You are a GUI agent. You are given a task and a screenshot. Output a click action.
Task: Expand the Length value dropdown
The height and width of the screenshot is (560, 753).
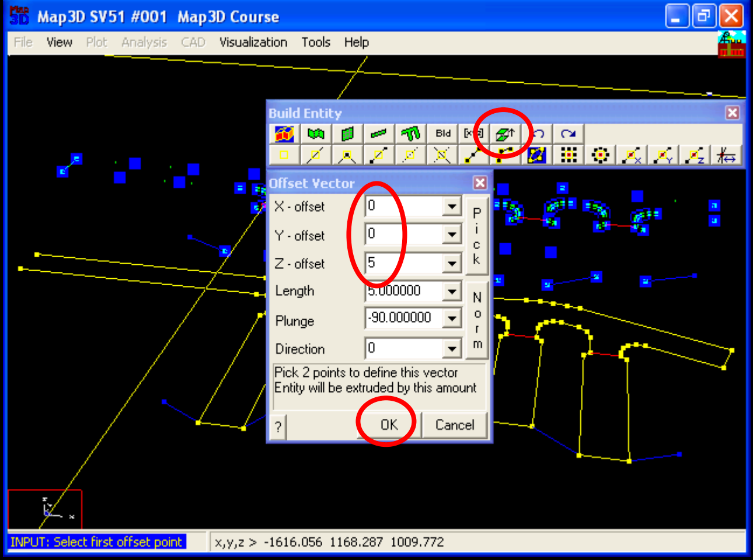pos(452,291)
